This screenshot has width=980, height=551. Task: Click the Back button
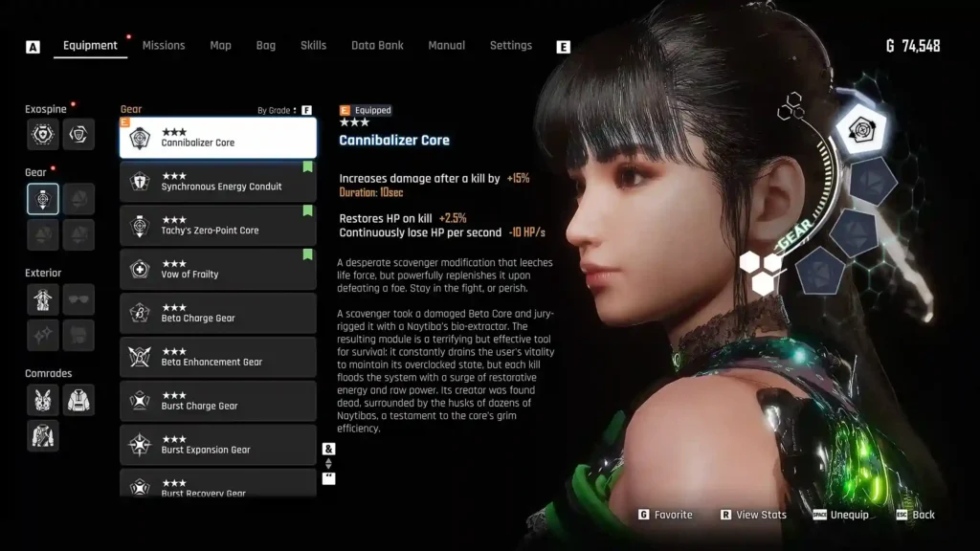tap(916, 515)
